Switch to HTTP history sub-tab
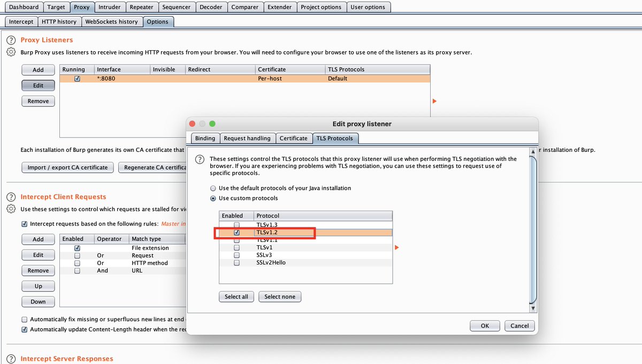 [59, 21]
